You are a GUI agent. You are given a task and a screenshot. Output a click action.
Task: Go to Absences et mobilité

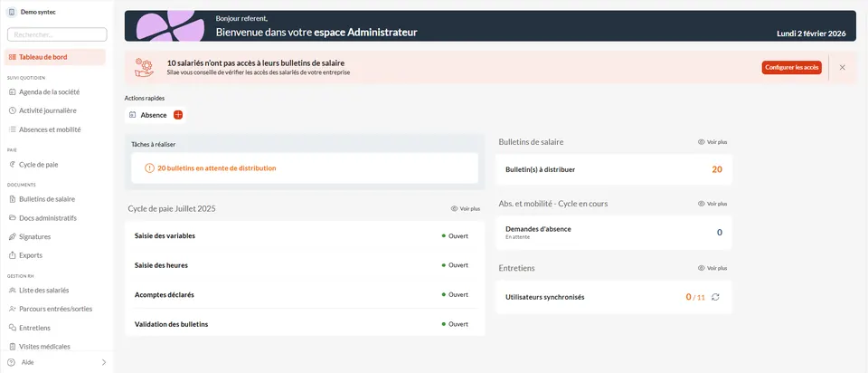[50, 129]
